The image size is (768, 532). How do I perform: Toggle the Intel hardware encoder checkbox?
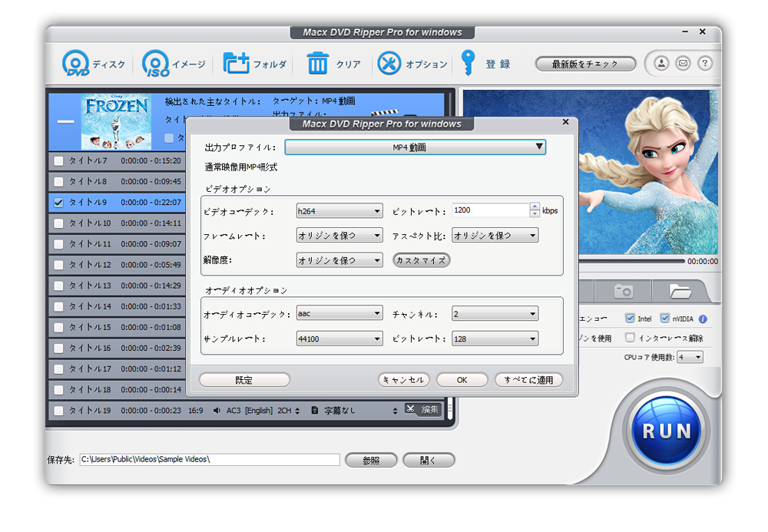point(630,319)
